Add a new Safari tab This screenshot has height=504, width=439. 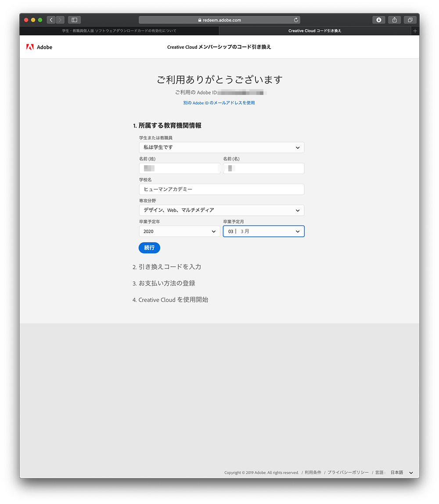415,31
